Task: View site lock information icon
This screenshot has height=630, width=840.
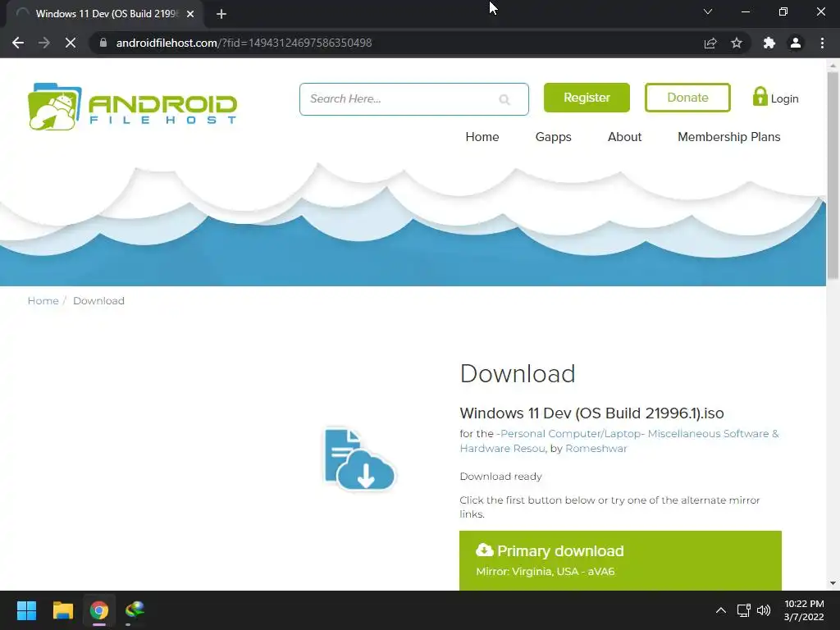Action: pyautogui.click(x=103, y=43)
